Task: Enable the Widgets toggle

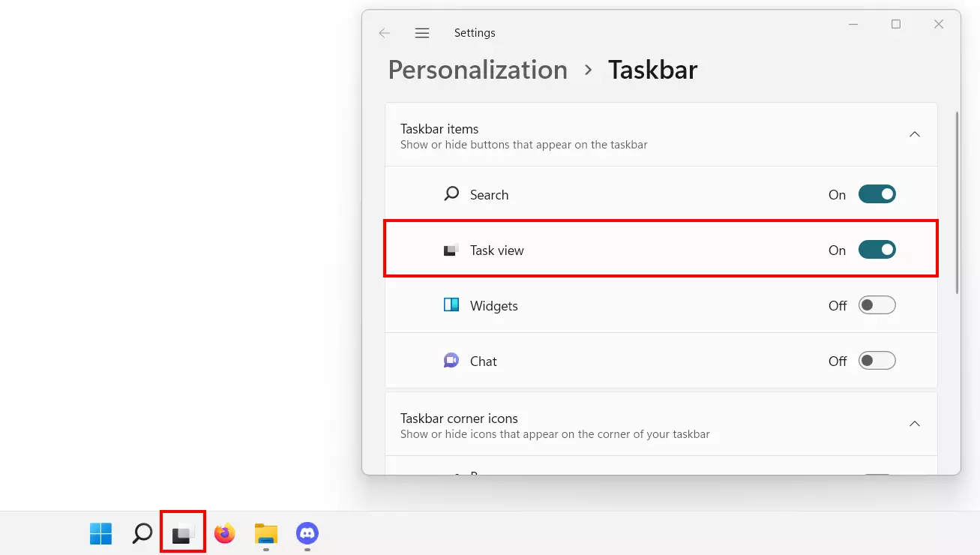Action: (877, 305)
